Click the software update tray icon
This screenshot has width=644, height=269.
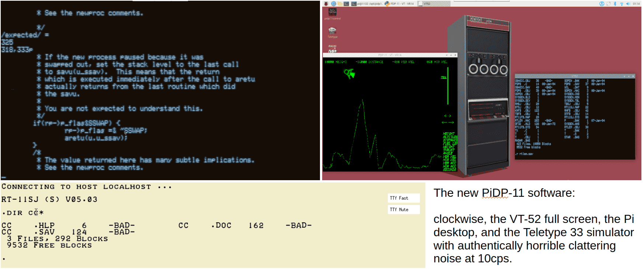pyautogui.click(x=602, y=4)
